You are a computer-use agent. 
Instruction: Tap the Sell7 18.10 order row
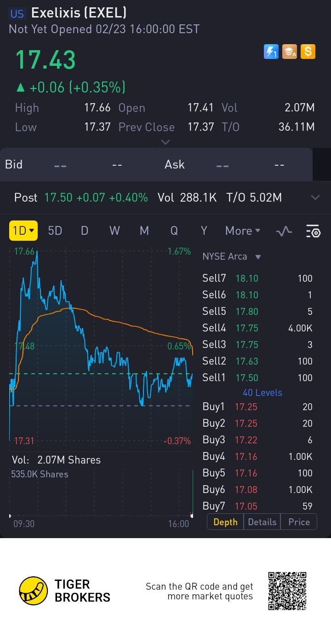(257, 278)
